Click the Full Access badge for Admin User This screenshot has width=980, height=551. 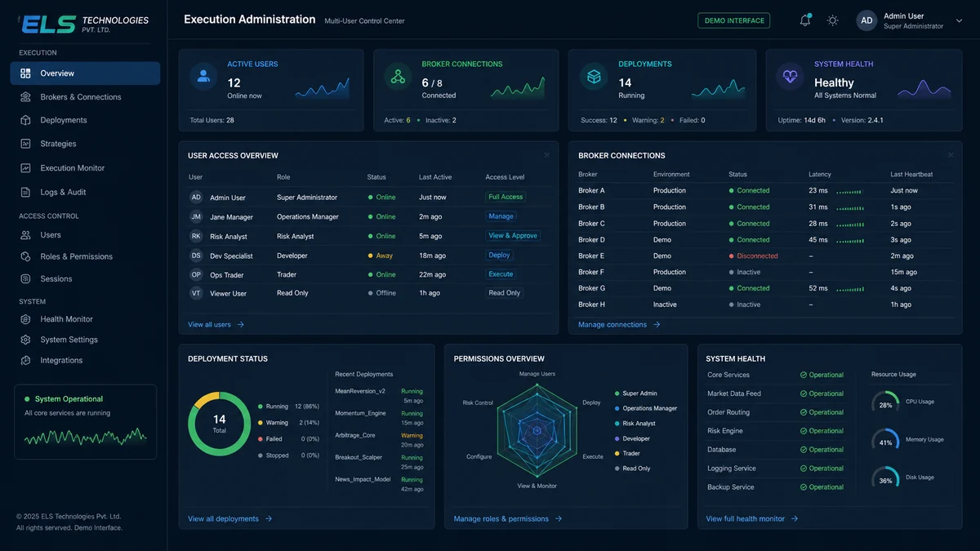(506, 197)
